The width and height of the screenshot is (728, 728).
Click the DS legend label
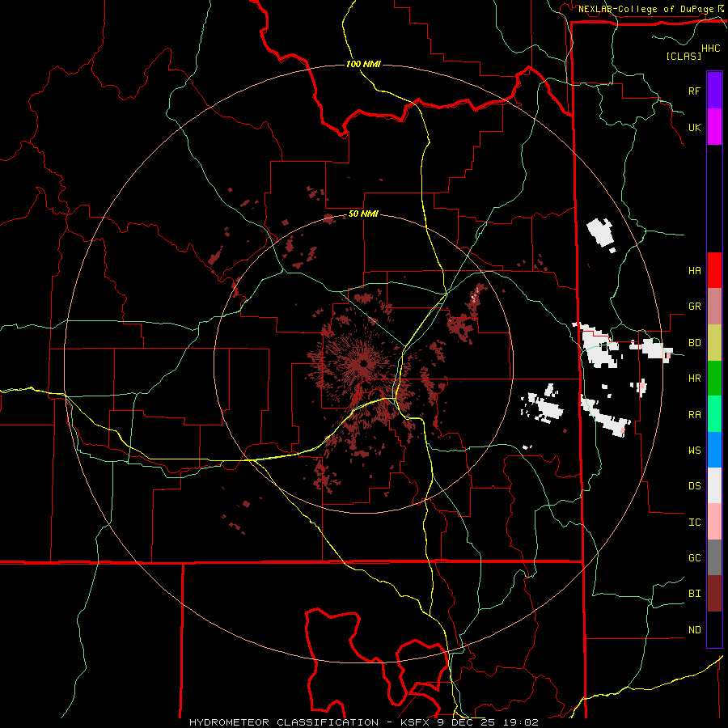(x=695, y=486)
